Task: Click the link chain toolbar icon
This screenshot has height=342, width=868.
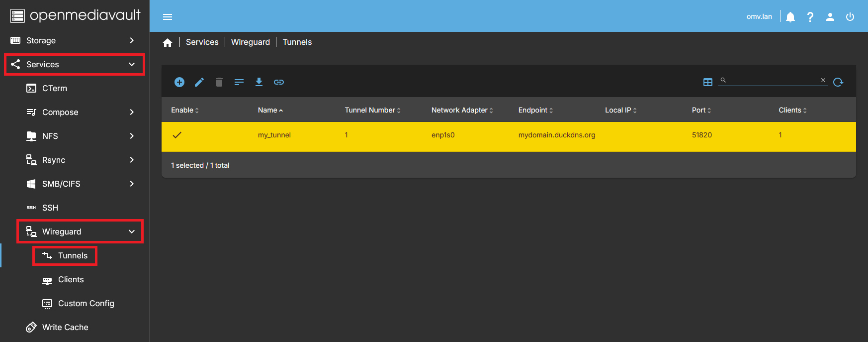Action: (279, 82)
